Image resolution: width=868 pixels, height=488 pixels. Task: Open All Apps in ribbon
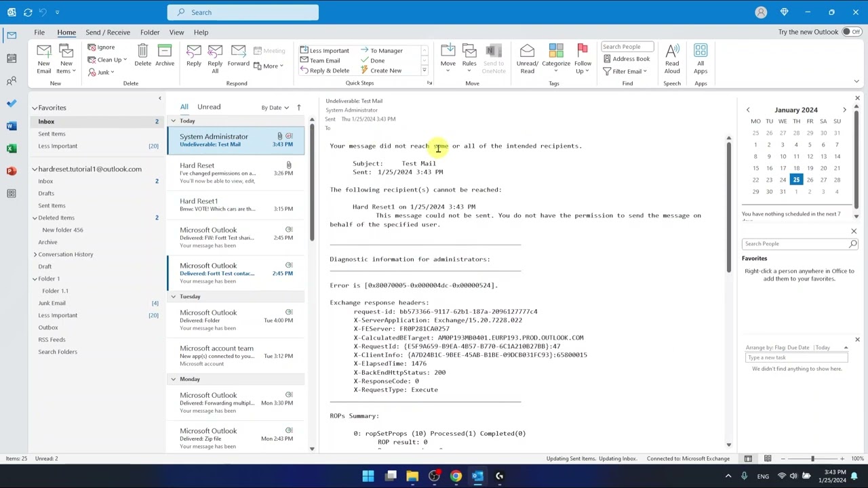pyautogui.click(x=701, y=60)
